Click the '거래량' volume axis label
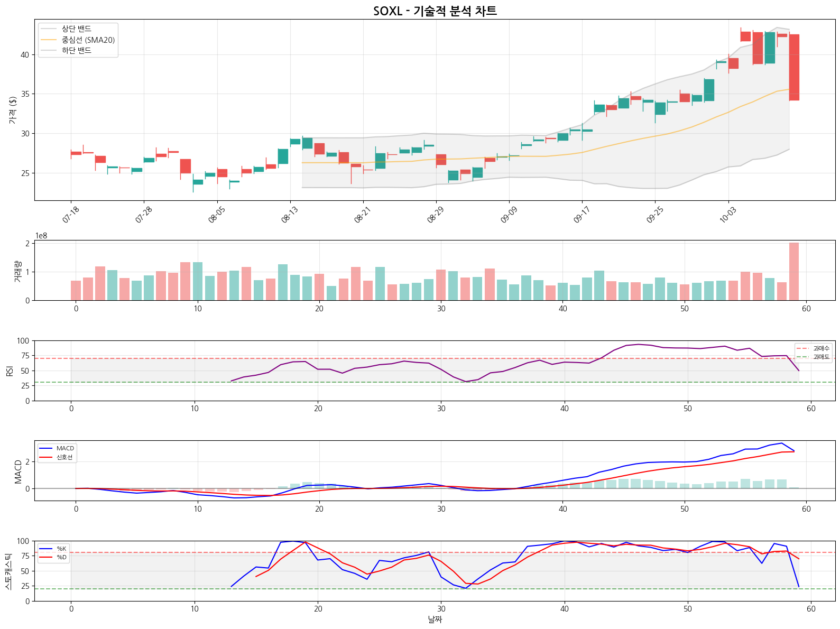840x629 pixels. tap(17, 271)
